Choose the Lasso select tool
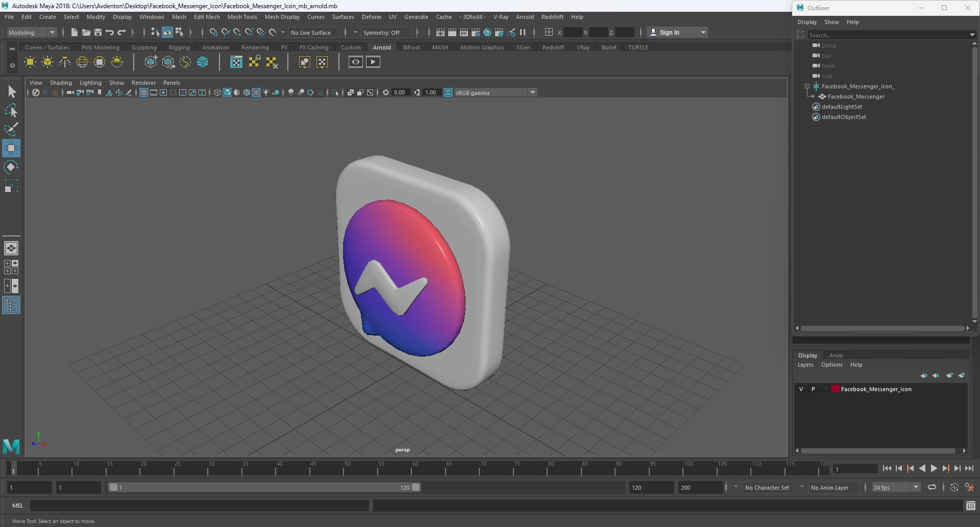Screen dimensions: 980x527 point(11,110)
